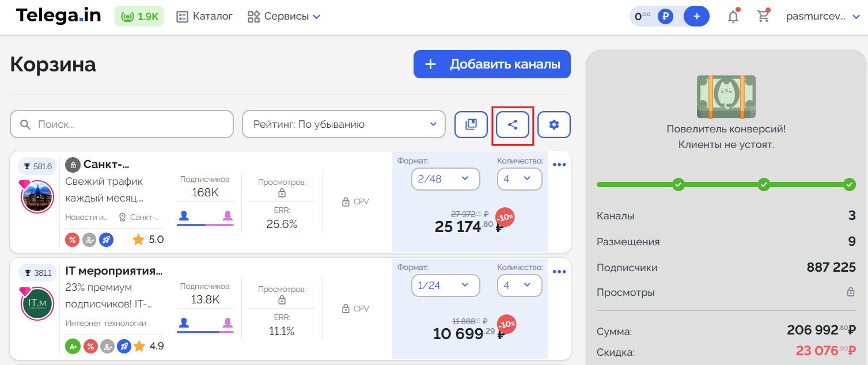Expand the Сервисы menu

284,17
